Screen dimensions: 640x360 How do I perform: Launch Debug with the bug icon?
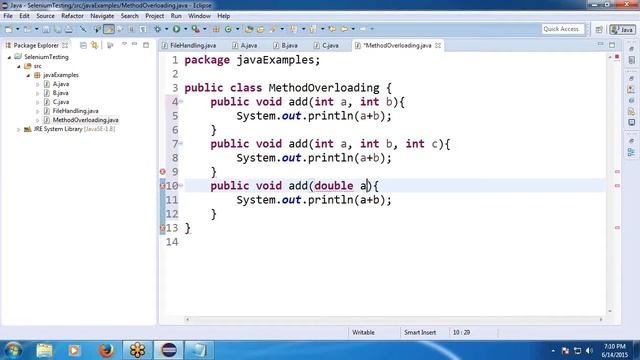[x=158, y=29]
